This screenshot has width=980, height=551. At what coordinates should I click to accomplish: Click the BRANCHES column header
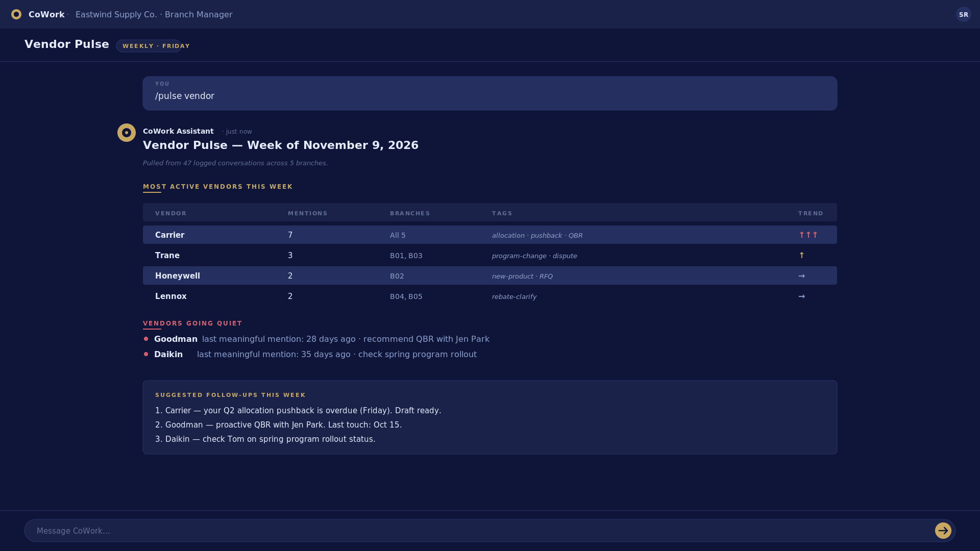tap(410, 213)
